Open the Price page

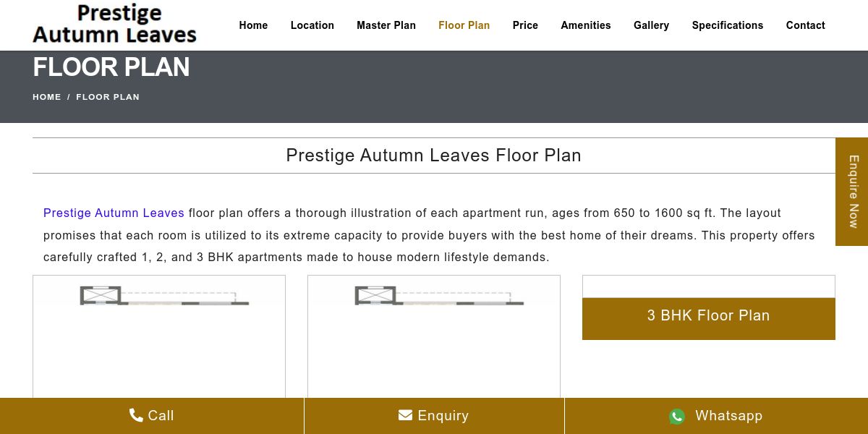click(x=525, y=25)
